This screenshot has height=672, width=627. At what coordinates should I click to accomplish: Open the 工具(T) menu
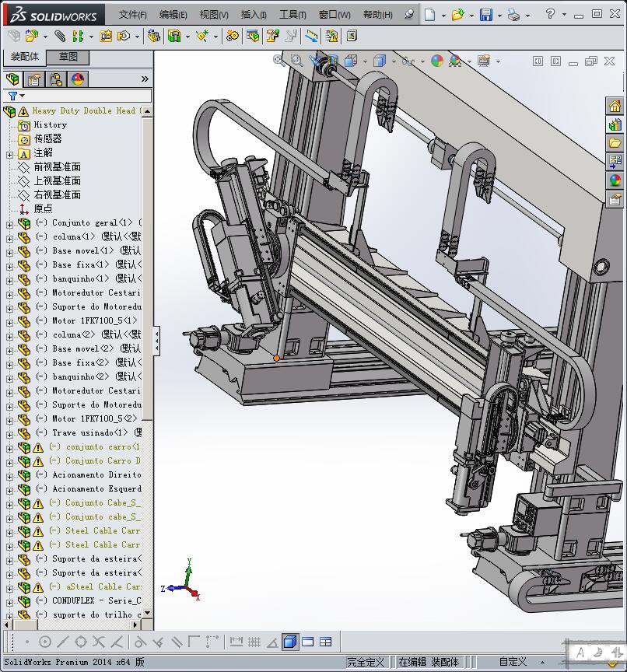click(x=292, y=15)
